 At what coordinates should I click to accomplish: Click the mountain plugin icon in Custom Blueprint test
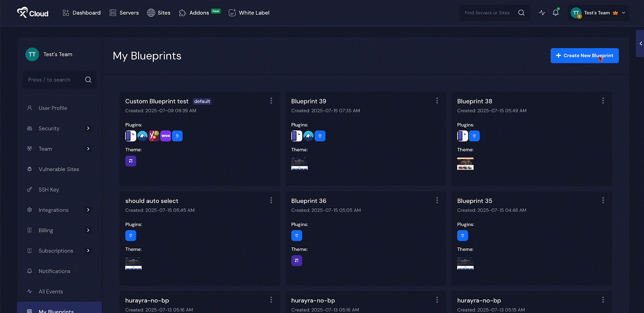point(142,136)
